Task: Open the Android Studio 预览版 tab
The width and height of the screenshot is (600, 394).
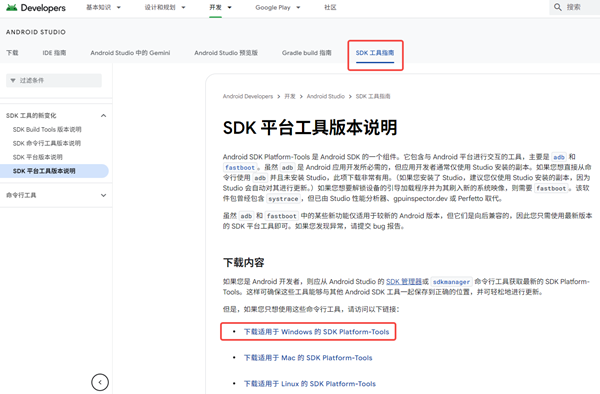Action: [226, 53]
